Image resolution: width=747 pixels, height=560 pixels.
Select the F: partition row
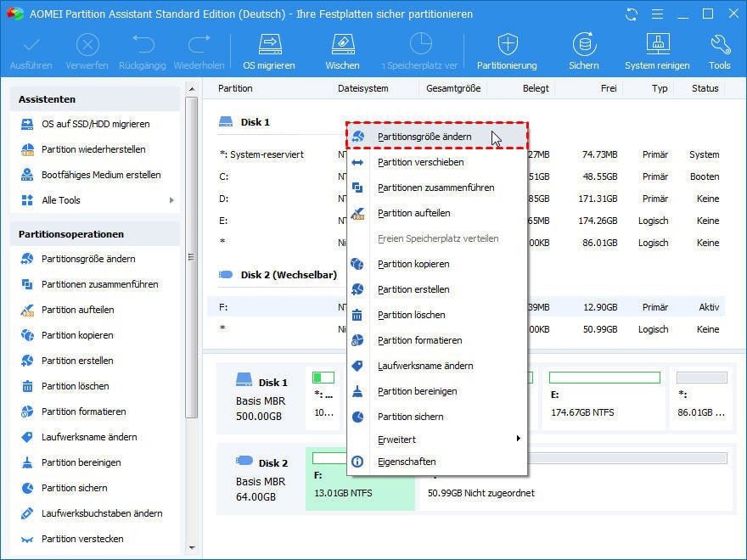click(466, 307)
